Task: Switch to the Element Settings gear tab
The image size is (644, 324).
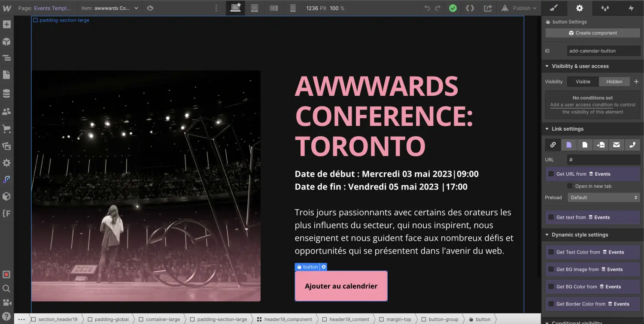Action: click(x=580, y=8)
